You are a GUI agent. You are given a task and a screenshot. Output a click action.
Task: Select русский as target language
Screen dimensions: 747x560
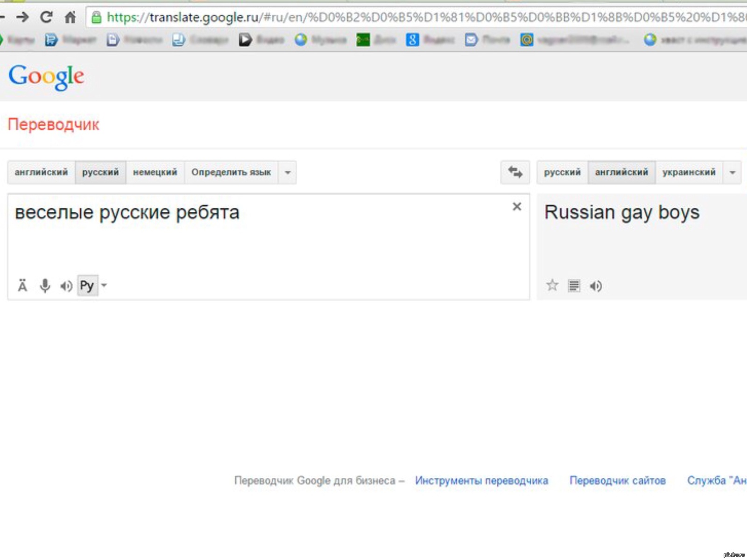click(563, 172)
